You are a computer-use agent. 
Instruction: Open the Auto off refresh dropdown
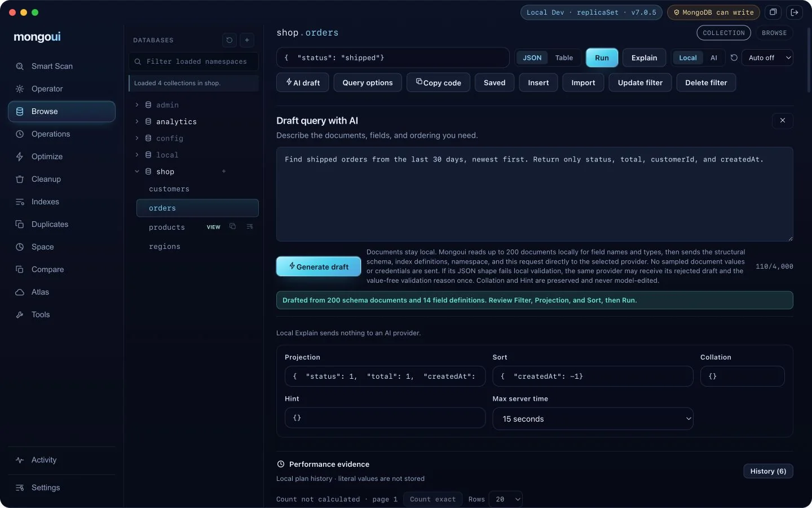767,58
